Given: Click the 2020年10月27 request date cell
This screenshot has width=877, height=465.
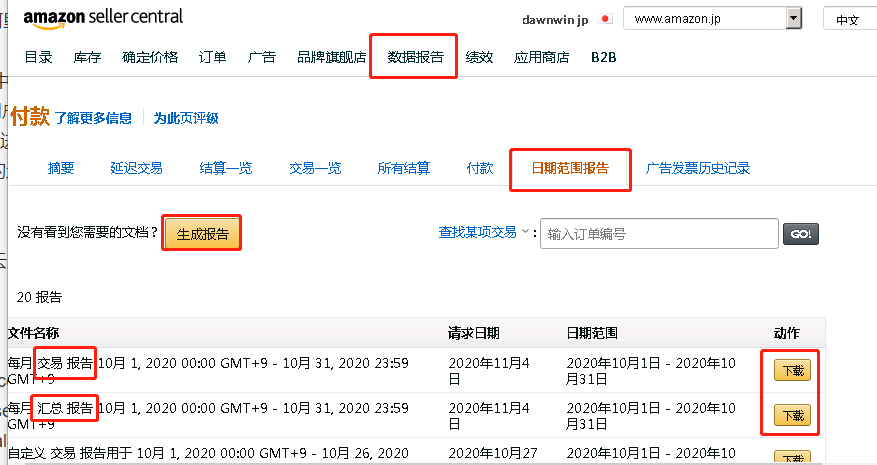Looking at the screenshot, I should (493, 453).
